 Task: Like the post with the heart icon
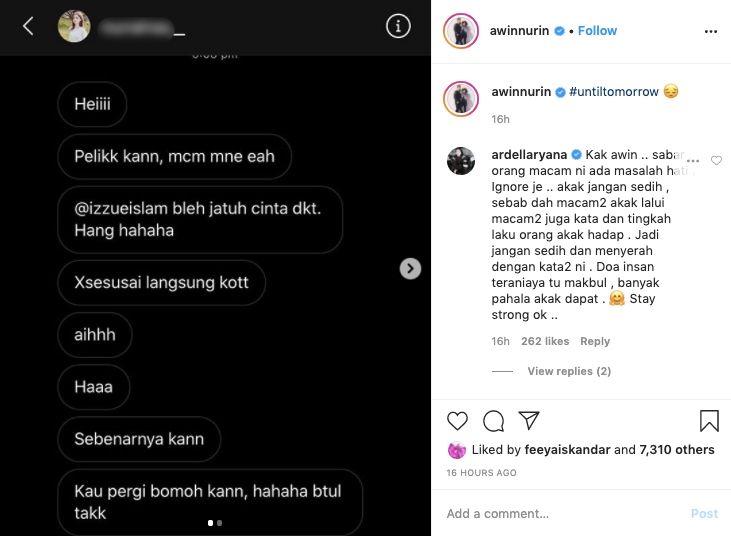(457, 421)
